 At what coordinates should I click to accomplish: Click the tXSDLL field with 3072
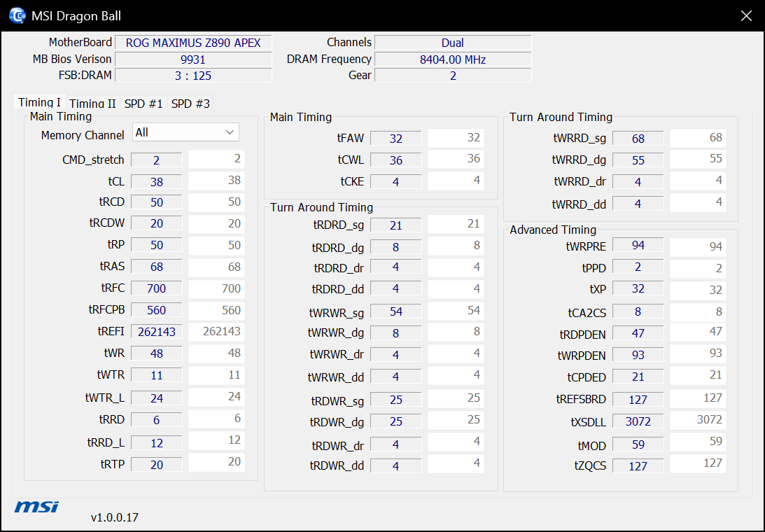[638, 421]
